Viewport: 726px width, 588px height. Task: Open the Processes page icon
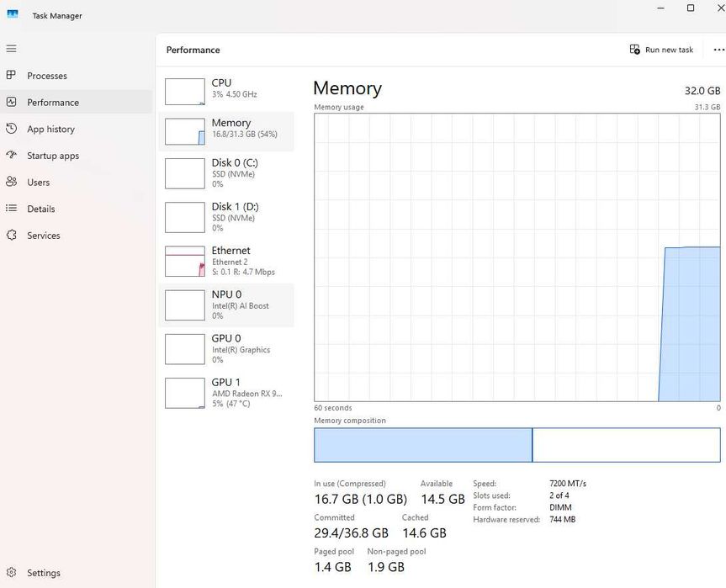click(x=11, y=76)
